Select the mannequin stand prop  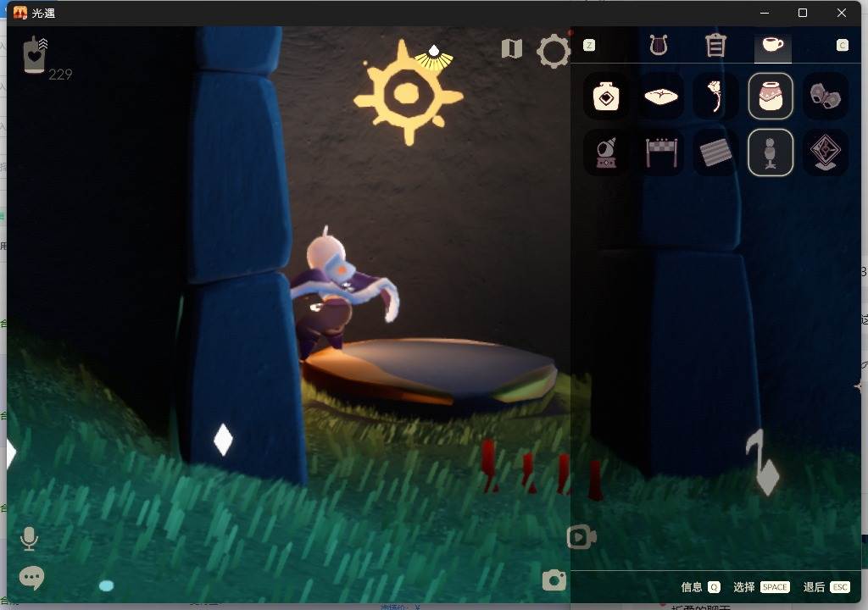pyautogui.click(x=770, y=152)
